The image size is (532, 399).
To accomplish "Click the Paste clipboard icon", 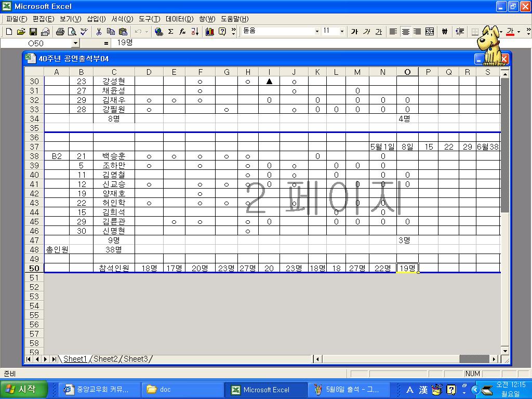I will (x=123, y=32).
